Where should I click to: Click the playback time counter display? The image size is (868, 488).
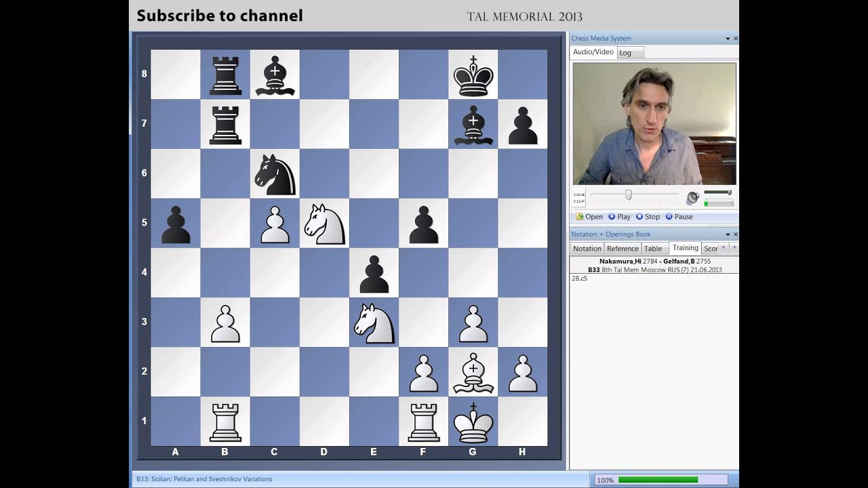point(580,197)
